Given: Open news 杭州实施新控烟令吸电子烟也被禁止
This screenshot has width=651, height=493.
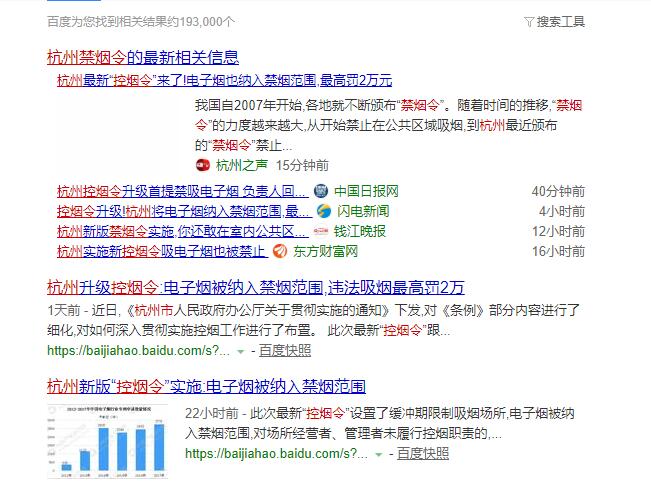Looking at the screenshot, I should (x=162, y=251).
